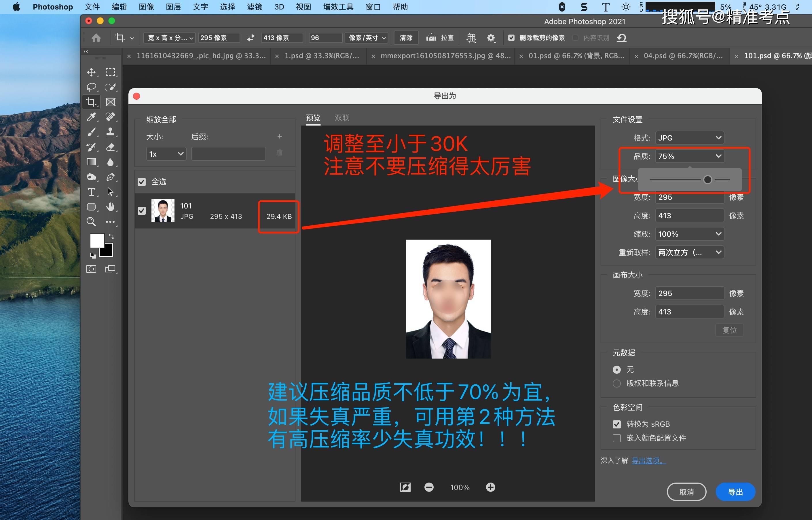This screenshot has height=520, width=812.
Task: Select Copyright and Contact Info (版权和联系信息) radio
Action: (616, 383)
